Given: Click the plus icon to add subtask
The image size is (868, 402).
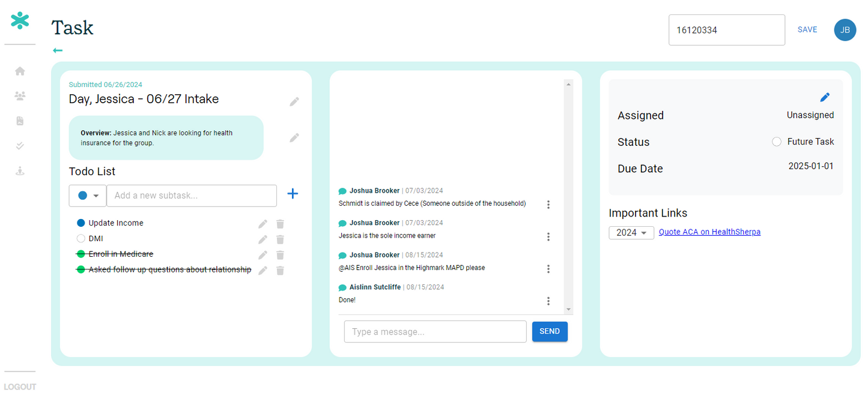Looking at the screenshot, I should point(293,194).
